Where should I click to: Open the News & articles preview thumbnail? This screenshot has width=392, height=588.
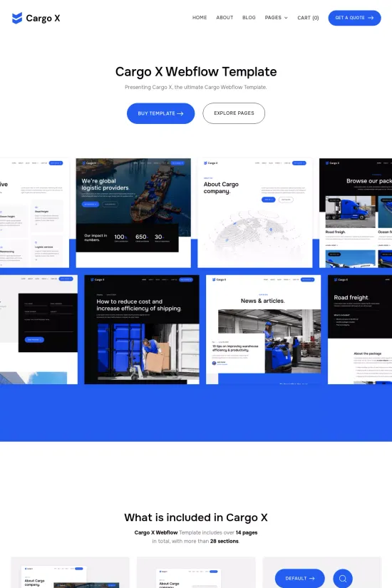[x=263, y=329]
